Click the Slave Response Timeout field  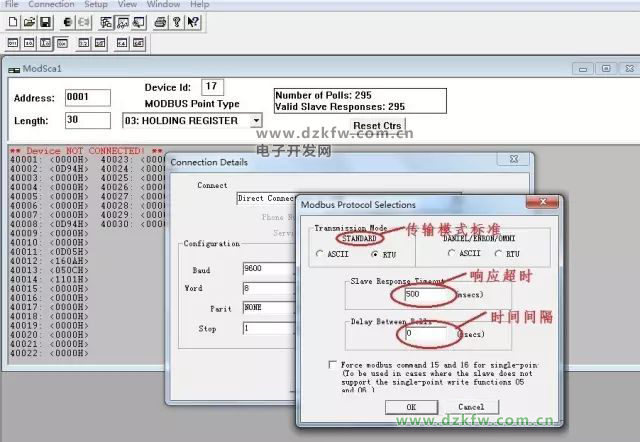click(424, 296)
